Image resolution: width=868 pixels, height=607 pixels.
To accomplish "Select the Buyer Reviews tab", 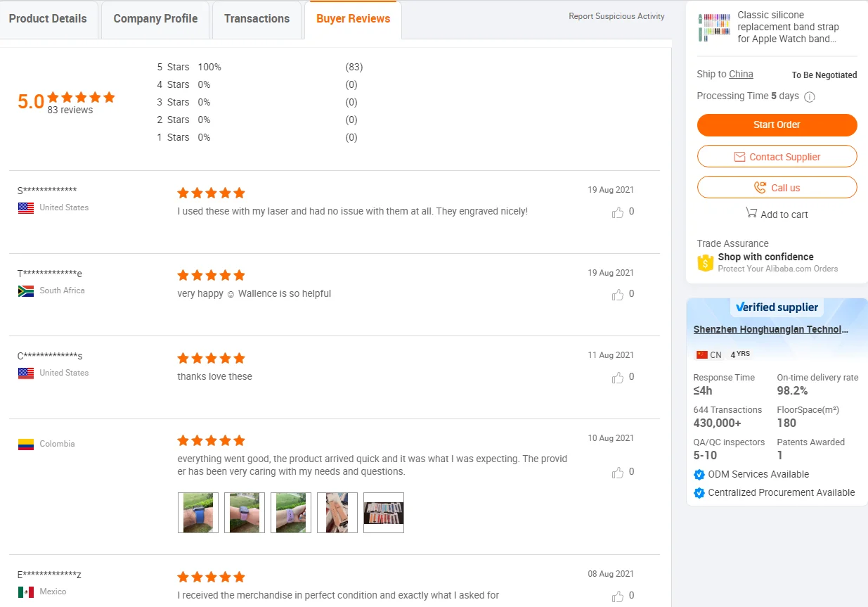I will click(353, 19).
